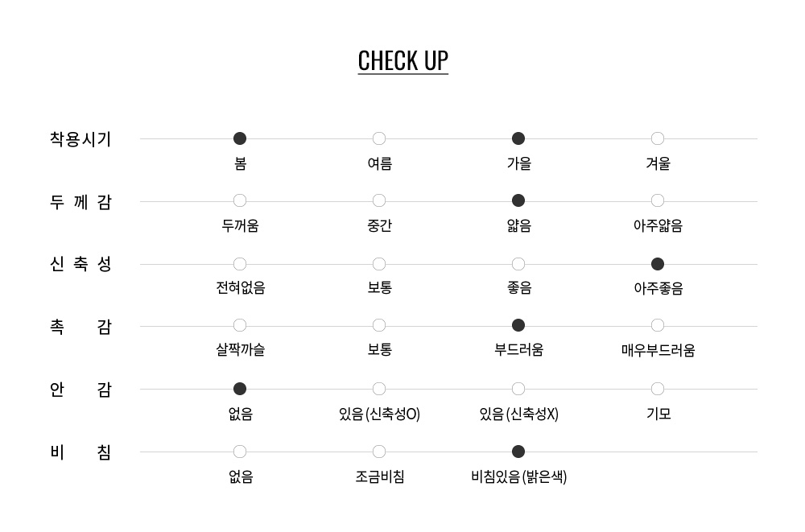Select 전혀없음 elasticity radio circle

(240, 264)
